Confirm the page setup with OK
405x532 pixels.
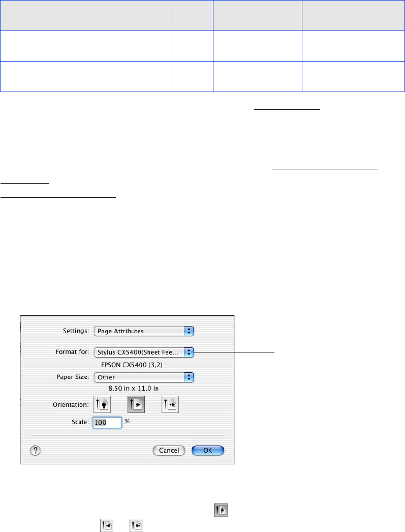click(x=208, y=451)
